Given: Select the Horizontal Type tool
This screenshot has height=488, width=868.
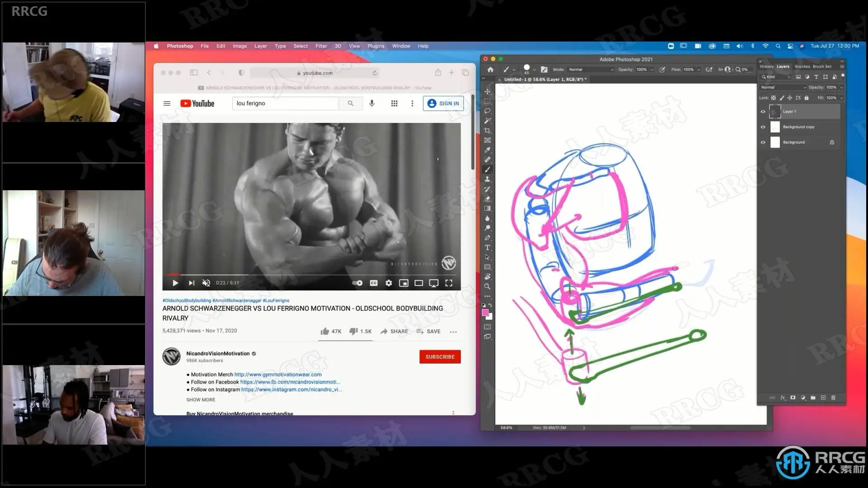Looking at the screenshot, I should tap(487, 248).
